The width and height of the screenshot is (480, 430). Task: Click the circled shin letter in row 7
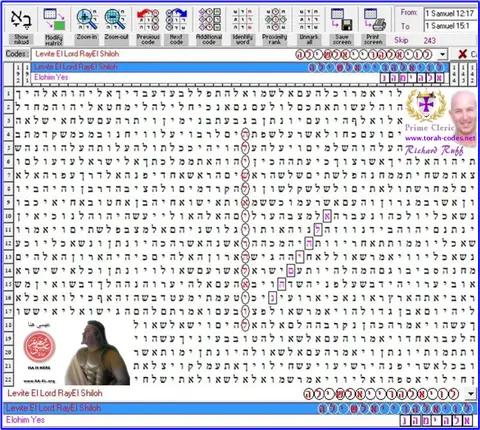[x=245, y=175]
